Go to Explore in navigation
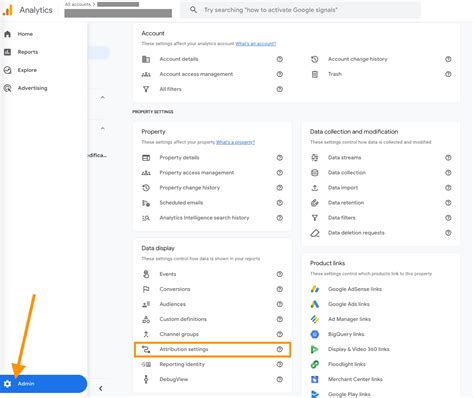Screen dimensions: 474x398 [x=27, y=70]
